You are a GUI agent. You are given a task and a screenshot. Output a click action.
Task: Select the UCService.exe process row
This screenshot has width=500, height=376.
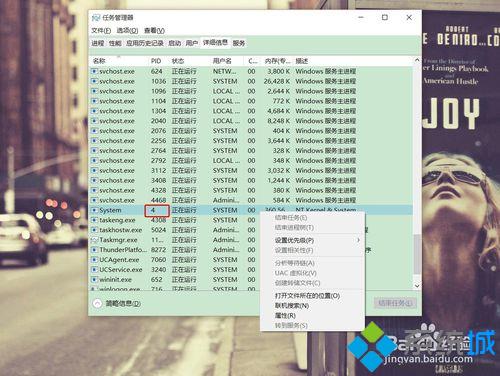click(252, 270)
